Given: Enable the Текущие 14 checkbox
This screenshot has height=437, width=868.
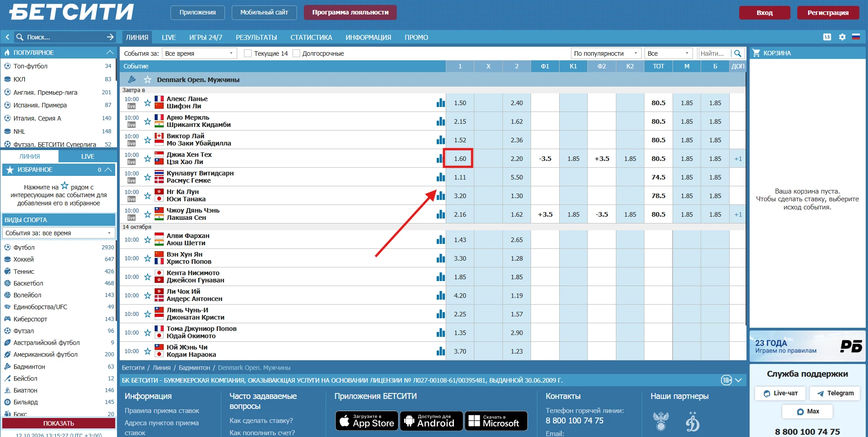Looking at the screenshot, I should click(248, 53).
